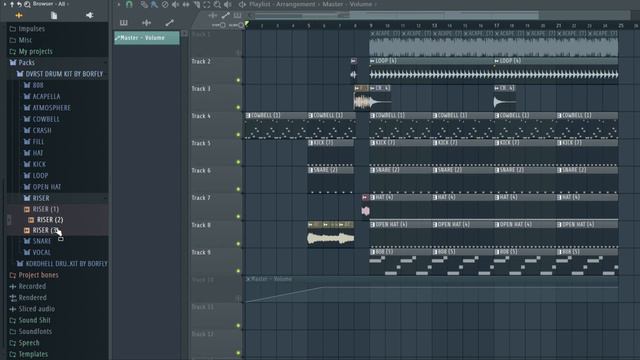The image size is (640, 360).
Task: Mute Track 8 using its green dot
Action: [x=238, y=244]
